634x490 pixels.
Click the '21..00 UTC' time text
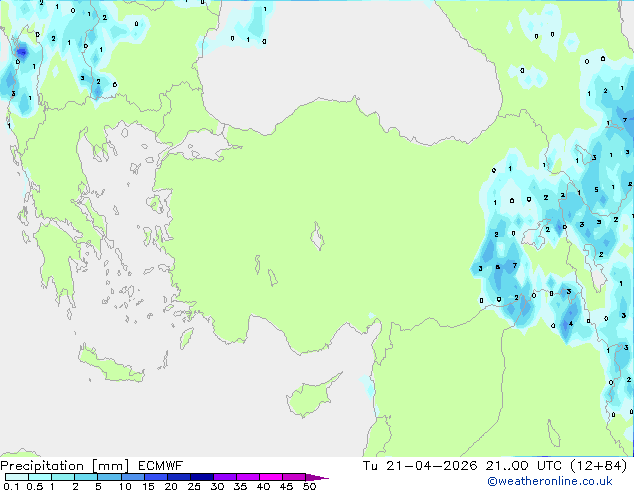pos(524,466)
